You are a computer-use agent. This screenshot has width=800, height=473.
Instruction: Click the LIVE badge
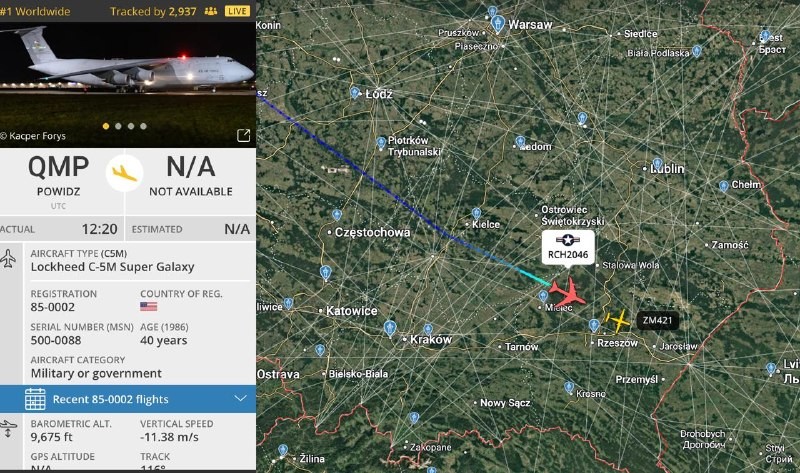237,11
